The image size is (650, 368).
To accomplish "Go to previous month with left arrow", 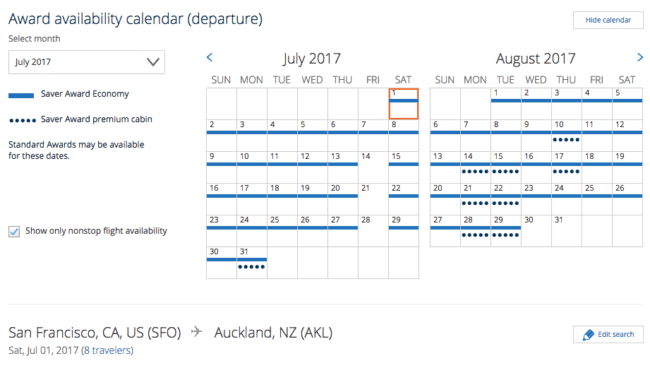I will (210, 57).
